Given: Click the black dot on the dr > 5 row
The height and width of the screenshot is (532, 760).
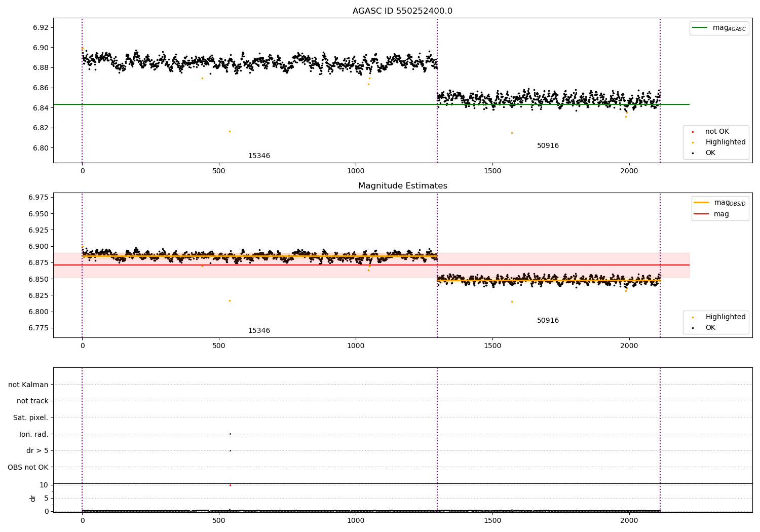Looking at the screenshot, I should [x=230, y=450].
